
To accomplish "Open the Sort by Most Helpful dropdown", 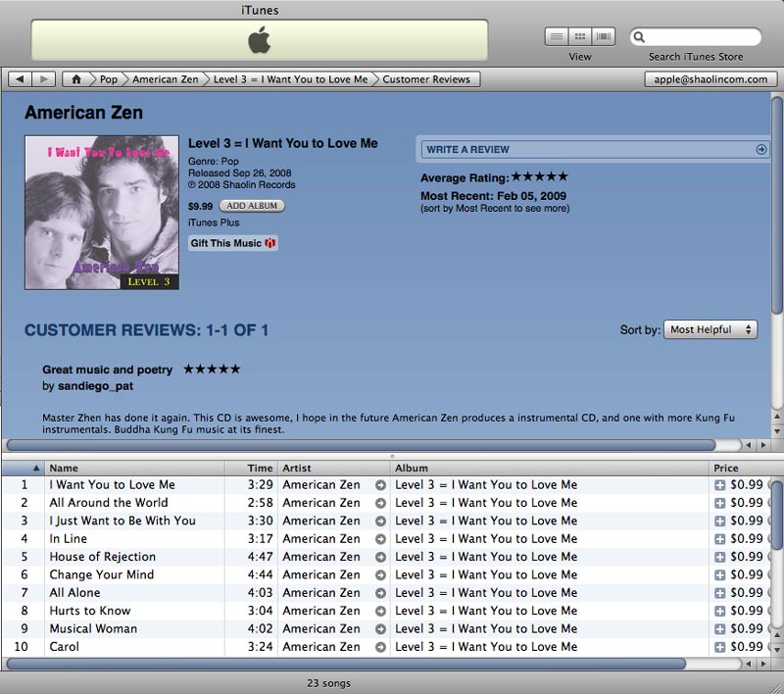I will coord(710,330).
